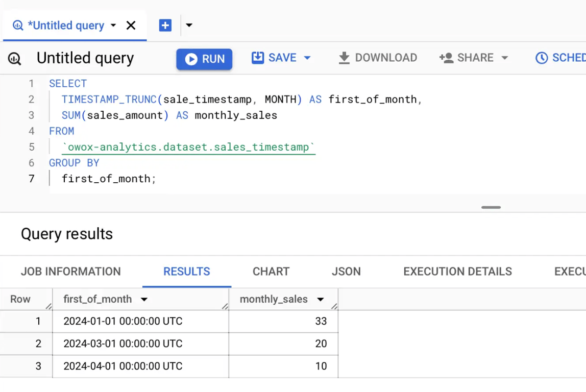This screenshot has width=586, height=392.
Task: Open a new query tab with plus icon
Action: (x=165, y=26)
